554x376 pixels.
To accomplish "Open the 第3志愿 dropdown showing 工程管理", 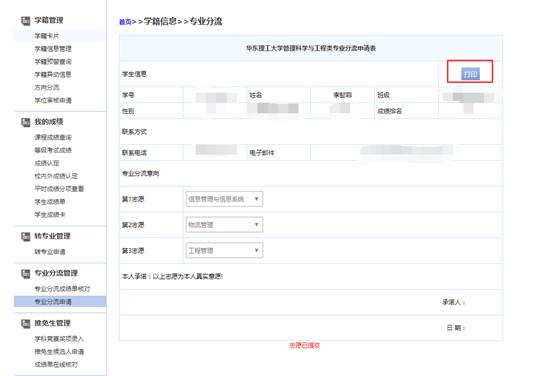I will coord(224,251).
